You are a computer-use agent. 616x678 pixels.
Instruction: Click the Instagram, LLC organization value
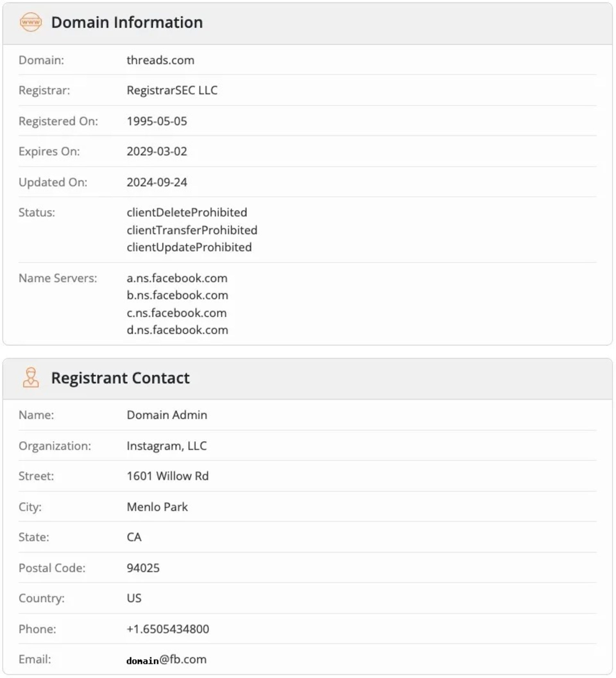(x=167, y=446)
